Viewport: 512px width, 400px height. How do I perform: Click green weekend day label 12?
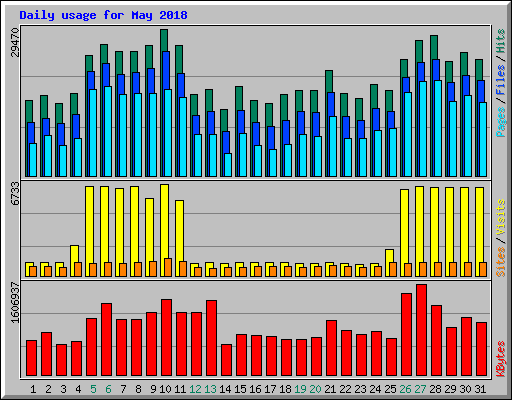pos(195,389)
